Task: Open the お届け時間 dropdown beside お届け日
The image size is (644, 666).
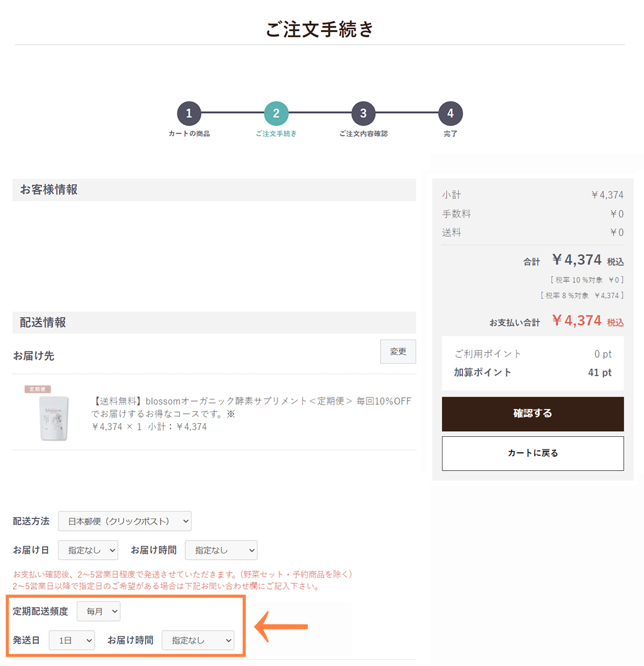Action: click(221, 550)
